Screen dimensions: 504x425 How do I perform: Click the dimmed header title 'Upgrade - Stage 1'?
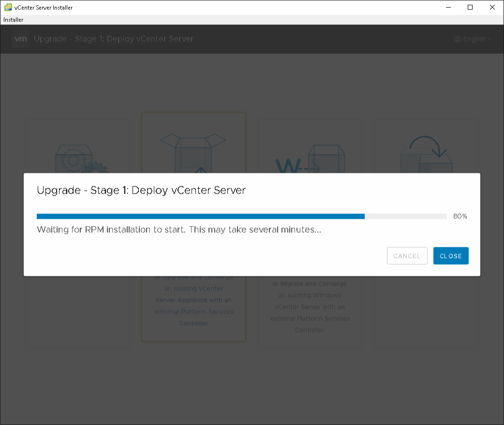(114, 39)
